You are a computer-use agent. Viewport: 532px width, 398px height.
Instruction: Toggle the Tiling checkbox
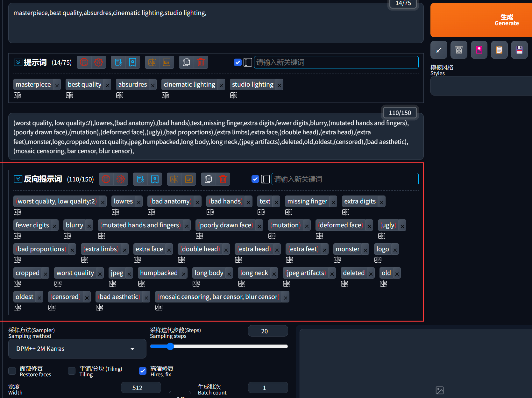click(72, 371)
